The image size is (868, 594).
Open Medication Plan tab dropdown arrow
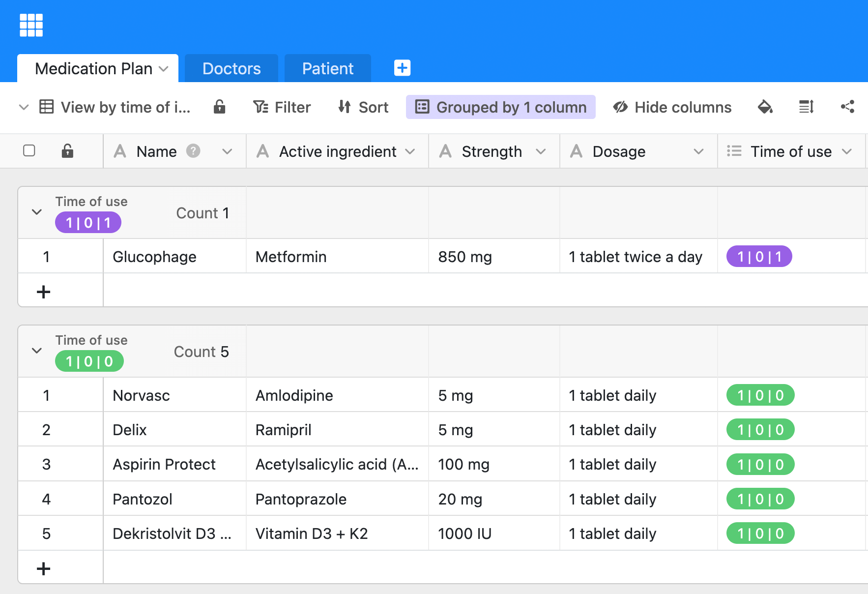coord(164,69)
